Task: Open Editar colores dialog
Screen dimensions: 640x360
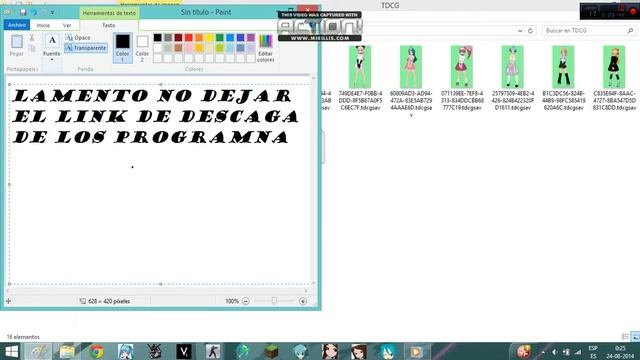Action: [265, 48]
